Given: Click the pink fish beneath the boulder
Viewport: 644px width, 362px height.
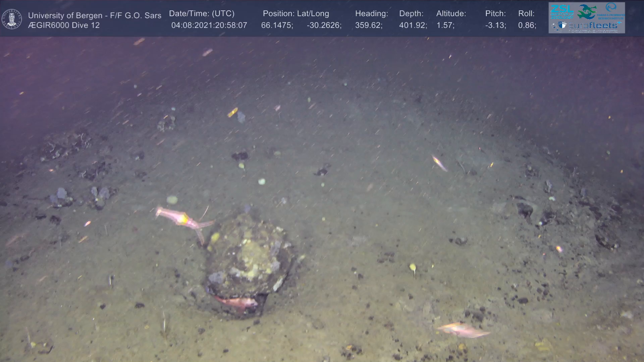Looking at the screenshot, I should 236,302.
